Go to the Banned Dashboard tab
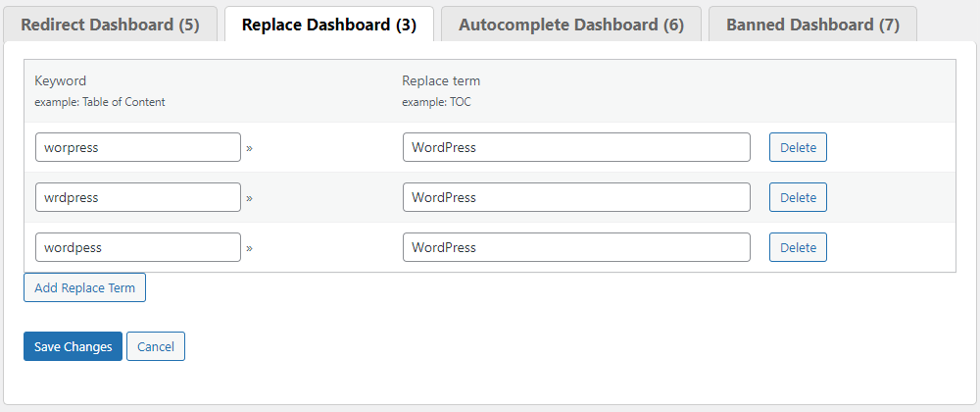Screen dimensions: 980x412 click(x=812, y=25)
